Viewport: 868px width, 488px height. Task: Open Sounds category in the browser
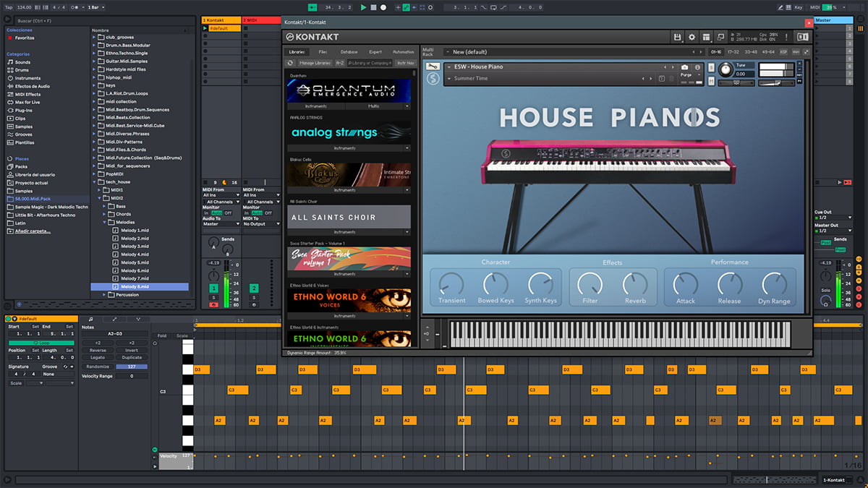pos(22,62)
